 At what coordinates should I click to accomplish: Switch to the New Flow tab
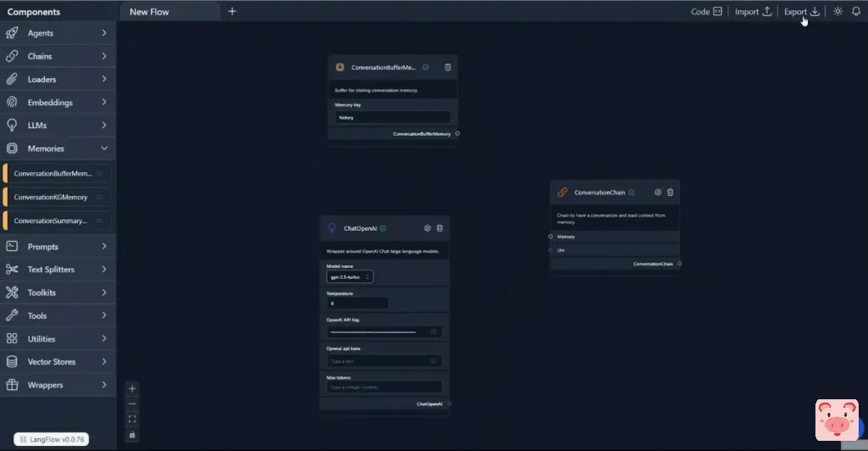pyautogui.click(x=170, y=12)
